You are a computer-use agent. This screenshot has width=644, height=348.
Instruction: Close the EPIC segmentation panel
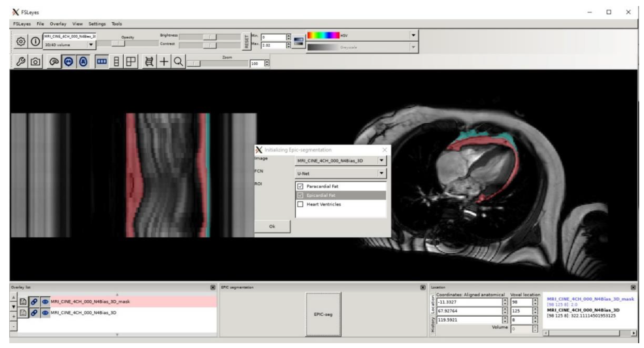423,287
